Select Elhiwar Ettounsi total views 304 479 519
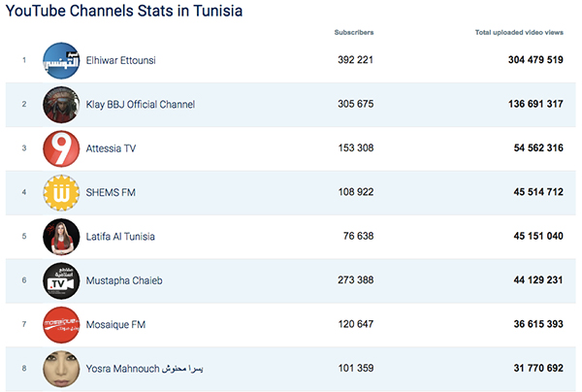582x392 pixels. pos(535,60)
